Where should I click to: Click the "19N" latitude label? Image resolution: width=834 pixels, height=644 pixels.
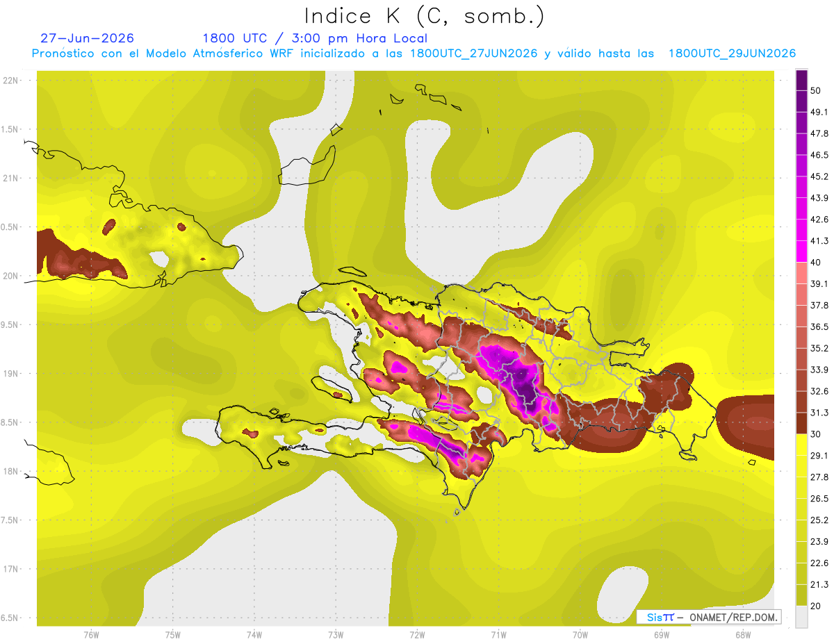11,374
